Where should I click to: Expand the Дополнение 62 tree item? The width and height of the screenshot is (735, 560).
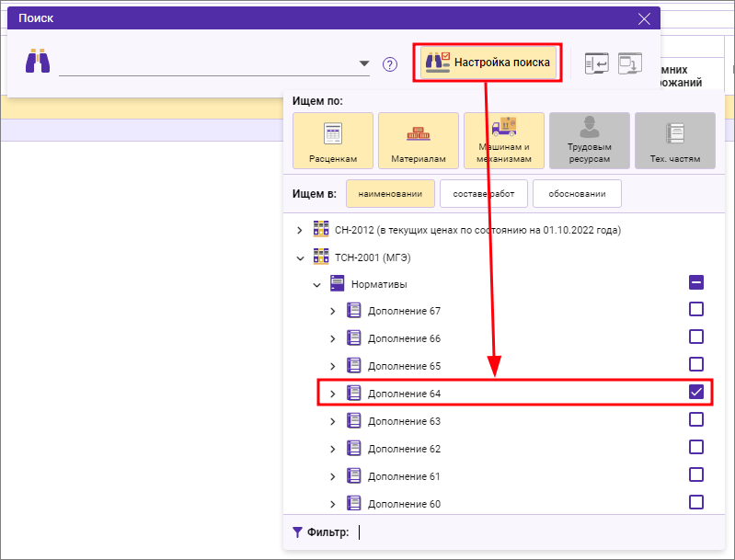[333, 449]
